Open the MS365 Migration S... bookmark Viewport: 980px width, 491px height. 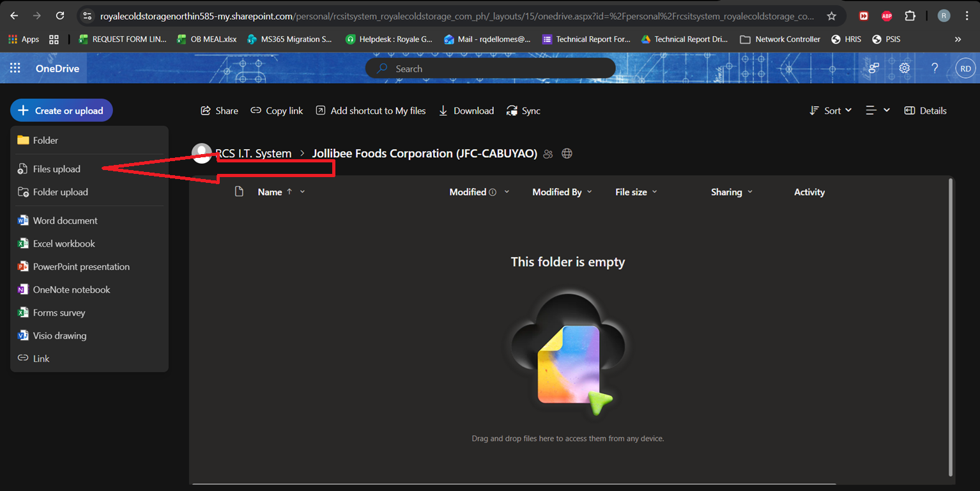click(289, 39)
